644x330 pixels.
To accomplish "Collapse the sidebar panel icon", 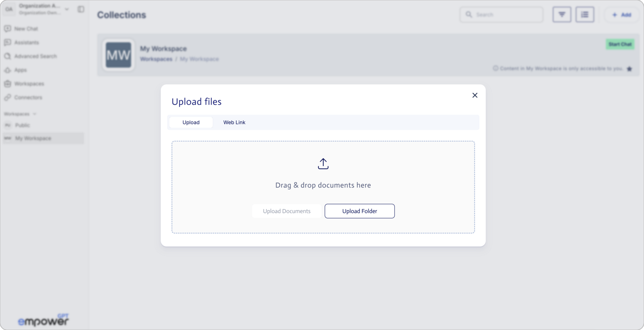I will (81, 9).
